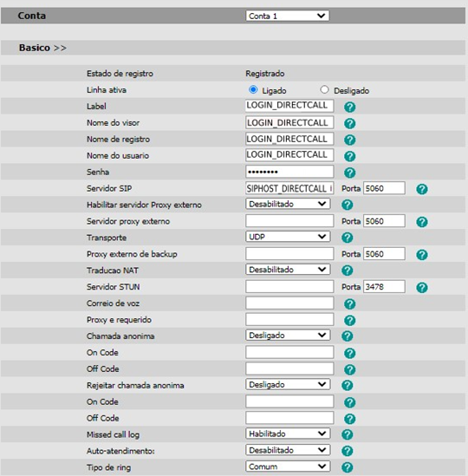Open Rejeitar chamada anonima dropdown
468x476 pixels.
(x=288, y=384)
